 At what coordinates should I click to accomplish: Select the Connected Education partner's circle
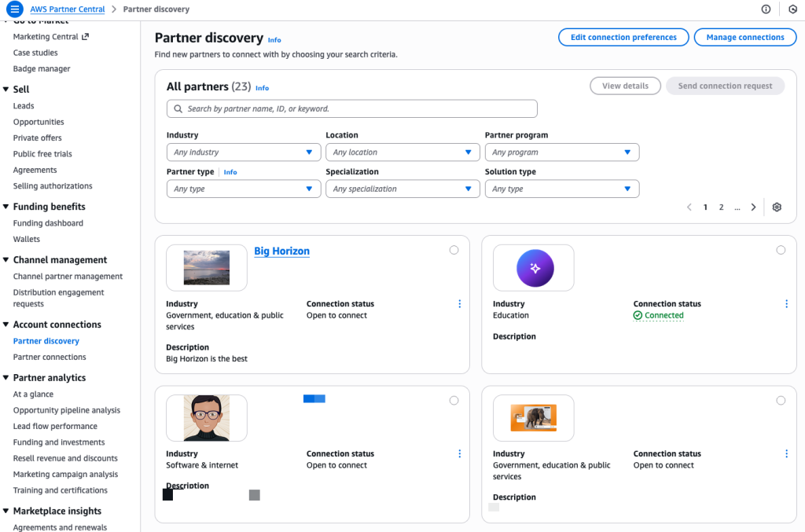tap(781, 250)
